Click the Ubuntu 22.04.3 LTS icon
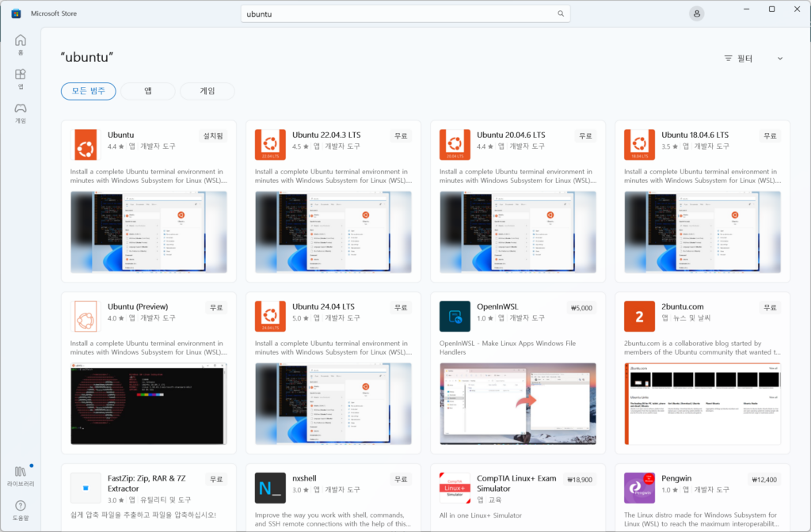The image size is (811, 532). click(270, 144)
